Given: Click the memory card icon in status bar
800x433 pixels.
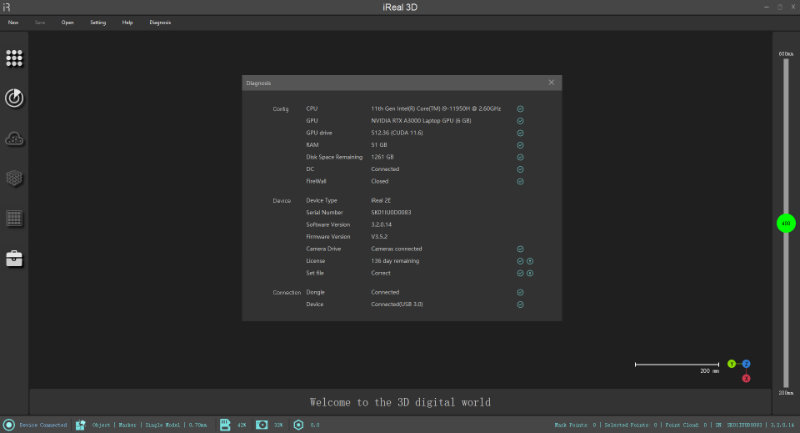Looking at the screenshot, I should tap(225, 425).
